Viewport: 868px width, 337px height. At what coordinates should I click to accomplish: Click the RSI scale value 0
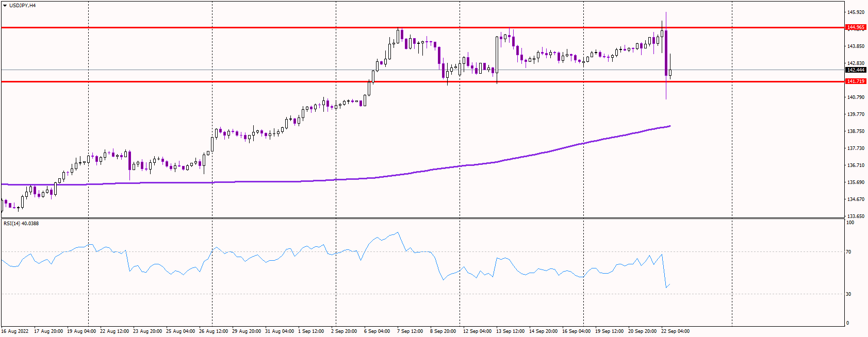848,324
